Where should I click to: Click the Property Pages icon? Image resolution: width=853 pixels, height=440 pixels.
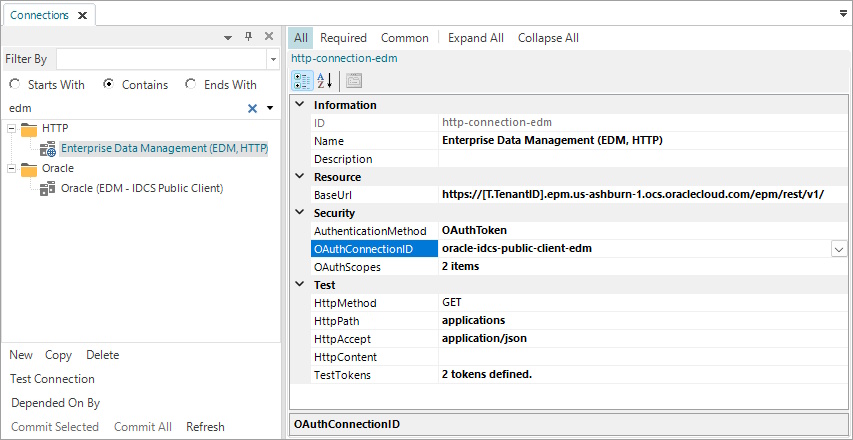coord(354,81)
